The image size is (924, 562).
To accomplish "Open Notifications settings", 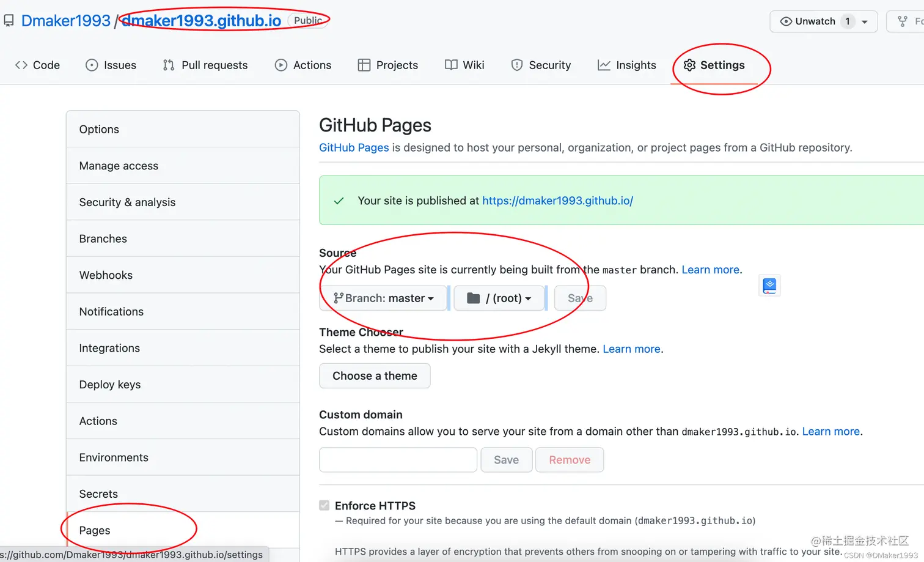I will coord(183,311).
